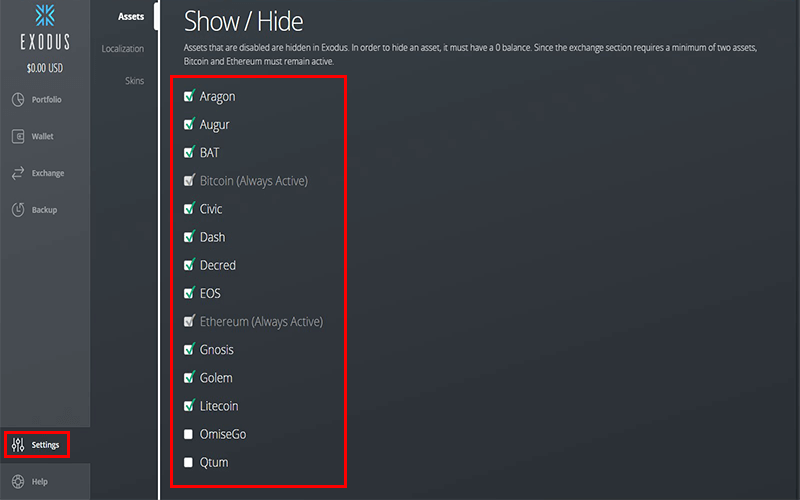Click the BAT label text

(209, 153)
